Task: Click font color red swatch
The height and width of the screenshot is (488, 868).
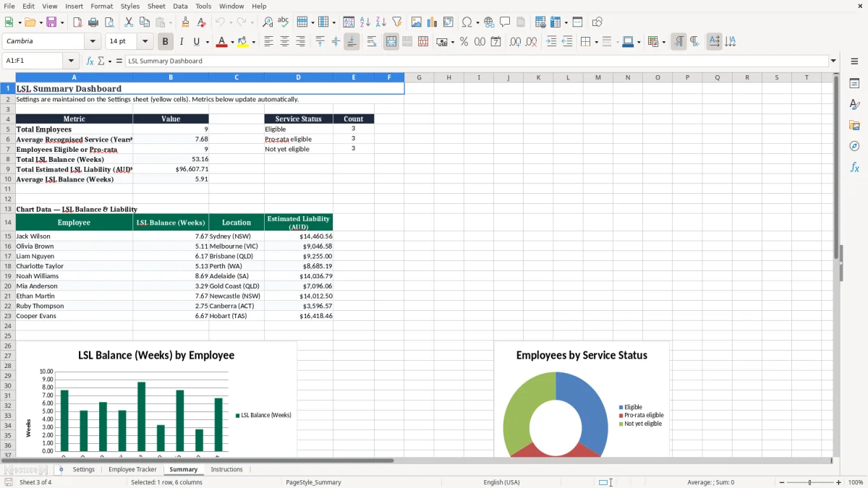Action: tap(221, 42)
